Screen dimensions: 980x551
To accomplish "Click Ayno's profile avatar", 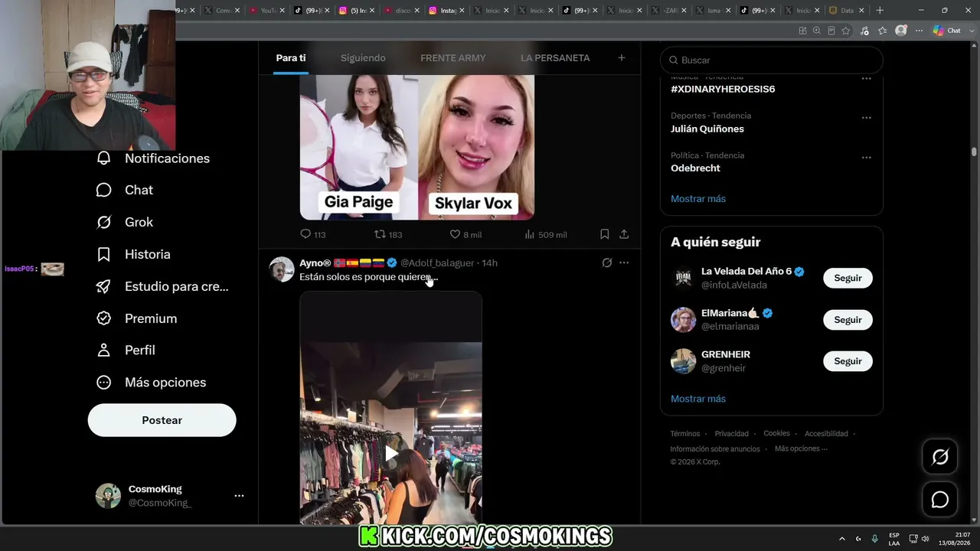I will tap(282, 269).
